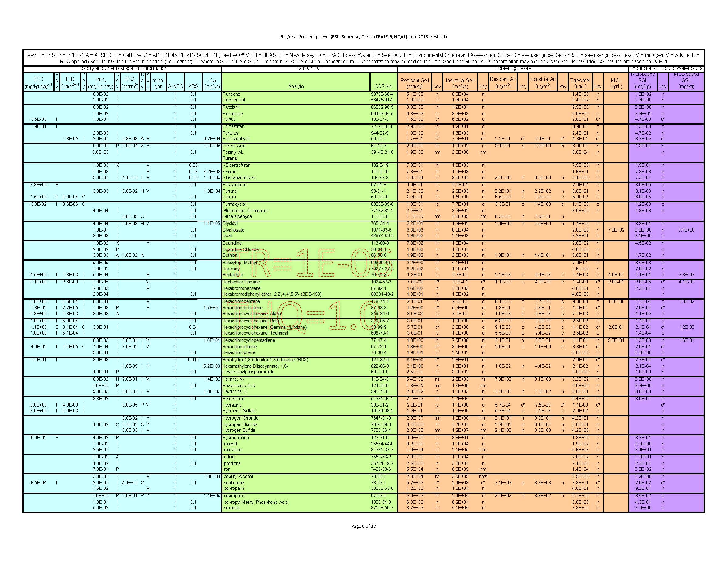Click the 'Isopropyl Methyl Phosphonic Acid' name

(x=255, y=502)
